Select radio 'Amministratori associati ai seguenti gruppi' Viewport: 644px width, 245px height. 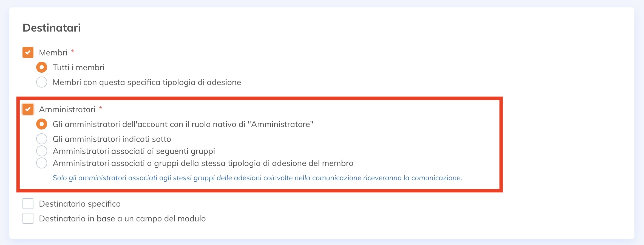pos(42,151)
